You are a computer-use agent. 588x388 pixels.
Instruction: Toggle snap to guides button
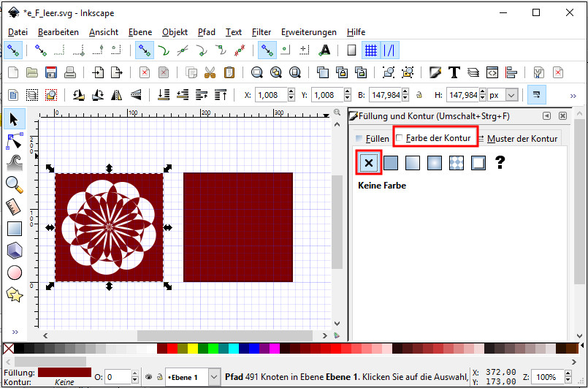click(x=389, y=50)
